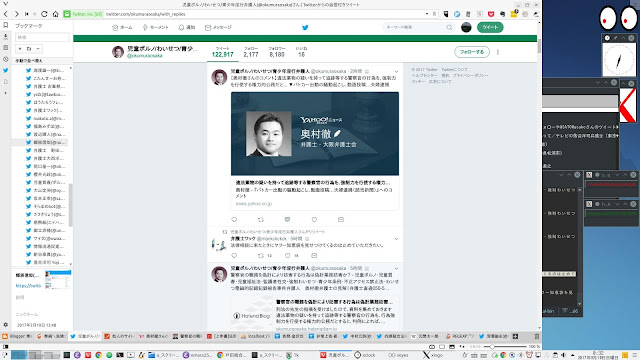This screenshot has height=360, width=640.
Task: Open the closed tabs trash icon
Action: click(x=537, y=336)
